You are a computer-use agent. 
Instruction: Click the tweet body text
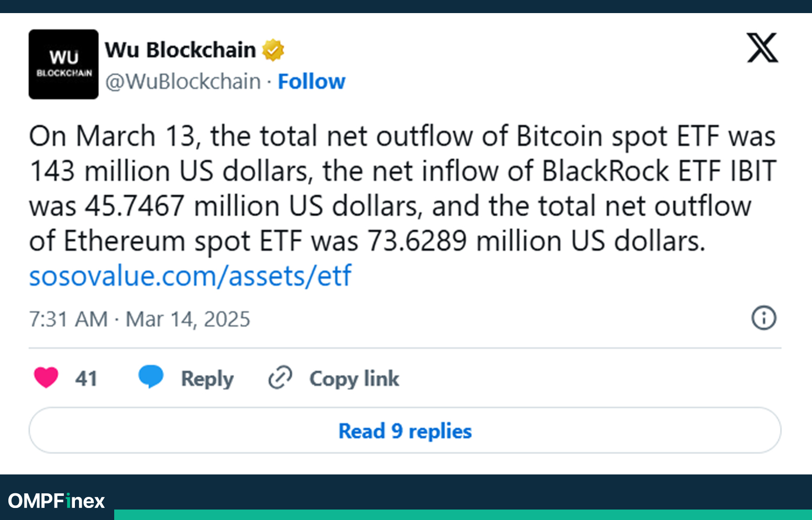[x=402, y=189]
